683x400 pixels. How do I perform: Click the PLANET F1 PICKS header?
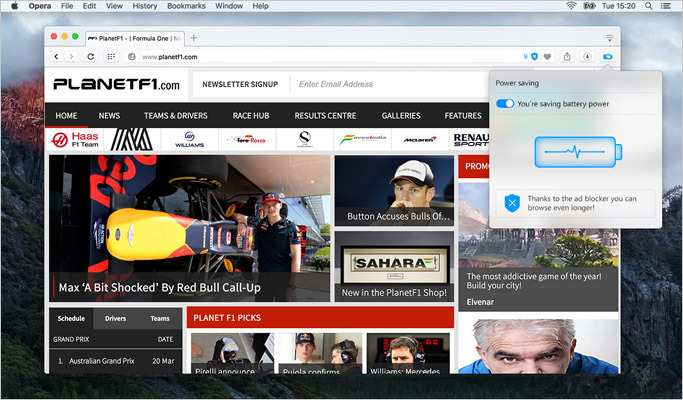(320, 318)
